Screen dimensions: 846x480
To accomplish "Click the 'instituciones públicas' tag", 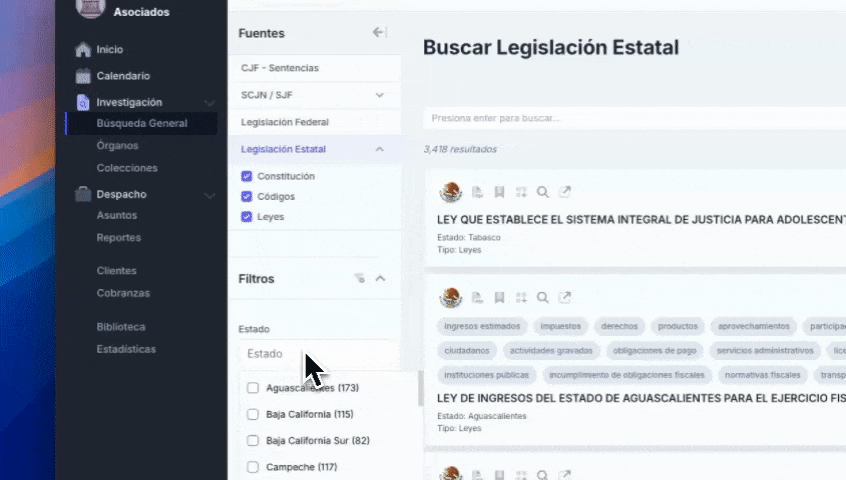I will pyautogui.click(x=486, y=375).
